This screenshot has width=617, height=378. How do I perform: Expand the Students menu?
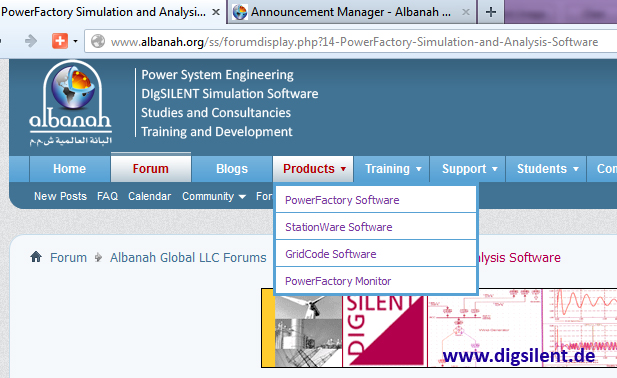547,169
